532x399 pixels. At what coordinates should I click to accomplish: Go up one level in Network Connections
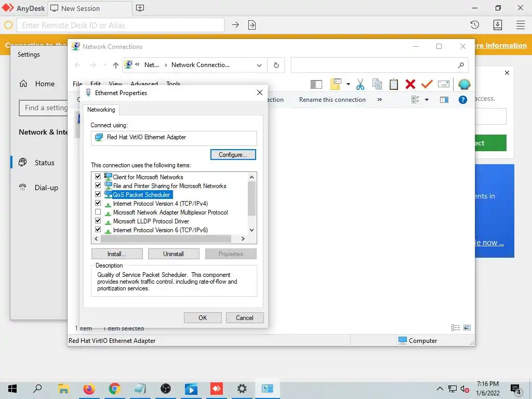pos(116,65)
